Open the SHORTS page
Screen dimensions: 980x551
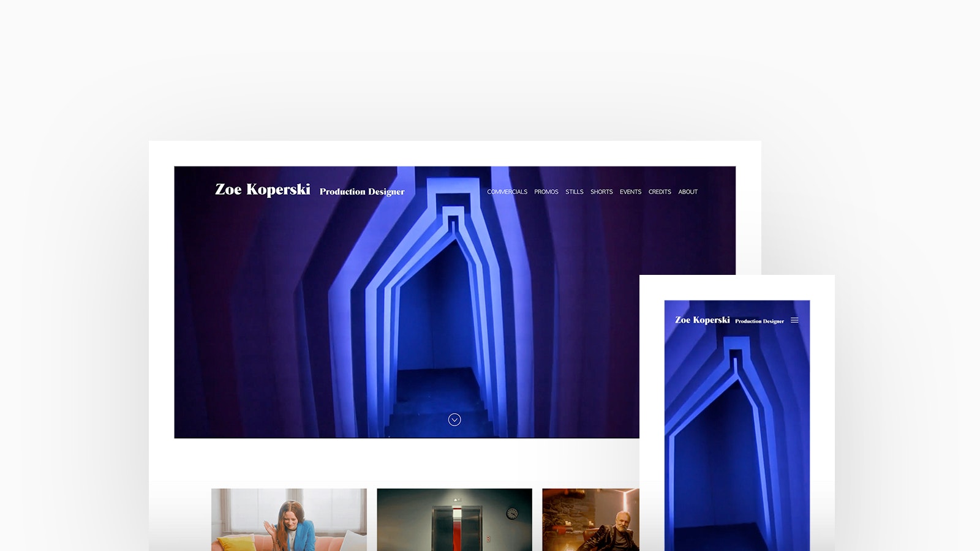pyautogui.click(x=601, y=192)
